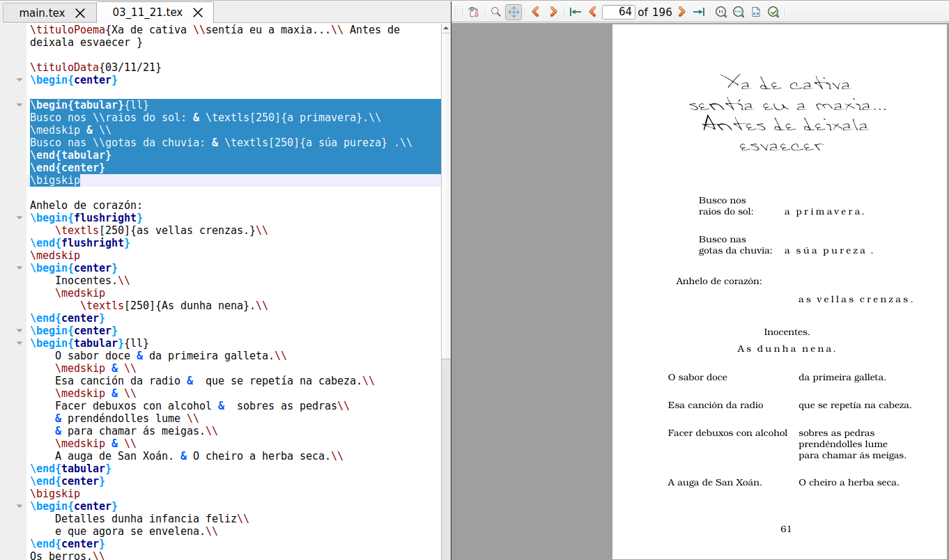The width and height of the screenshot is (949, 560).
Task: Collapse the first \begin{center} block
Action: tap(20, 80)
